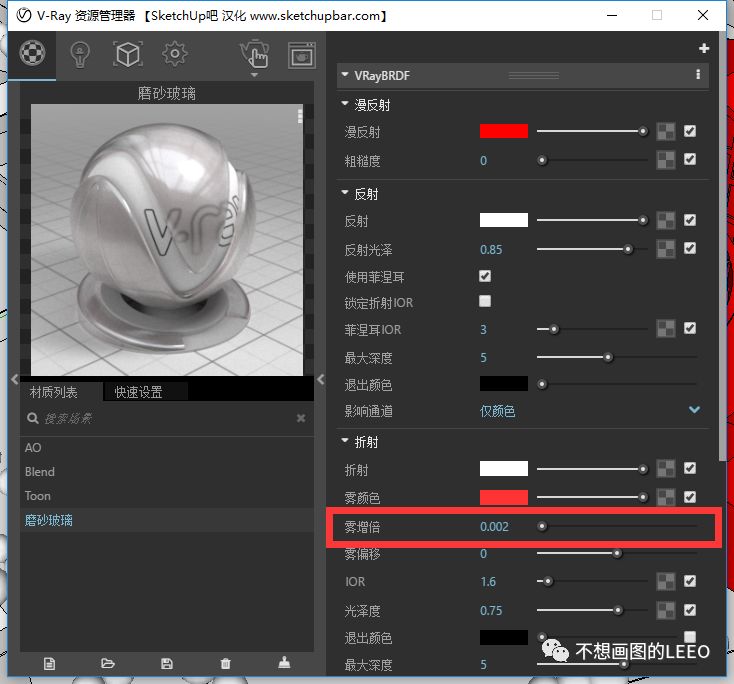Disable 使用菲涅耳 checkbox
Screen dimensions: 734x684
pos(485,276)
